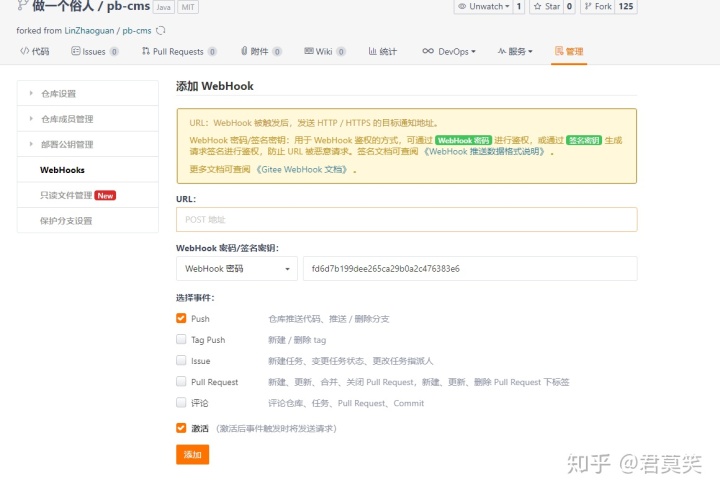Click the Unwatch button

click(x=484, y=6)
